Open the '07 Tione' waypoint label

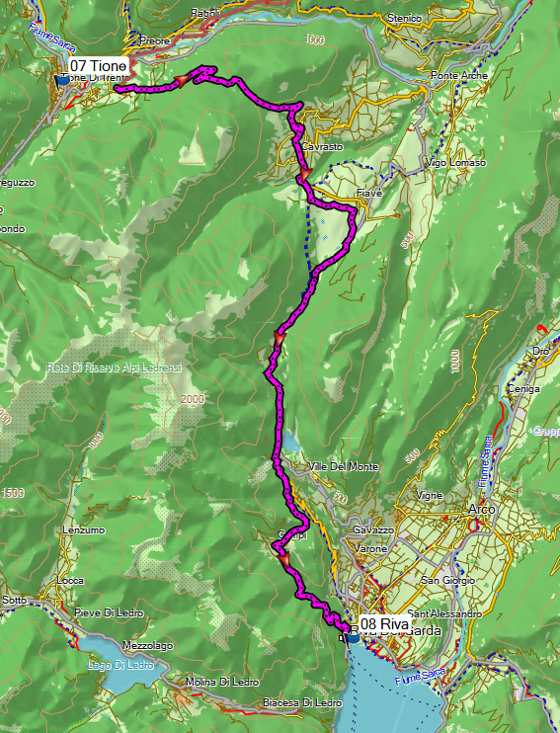tap(98, 65)
